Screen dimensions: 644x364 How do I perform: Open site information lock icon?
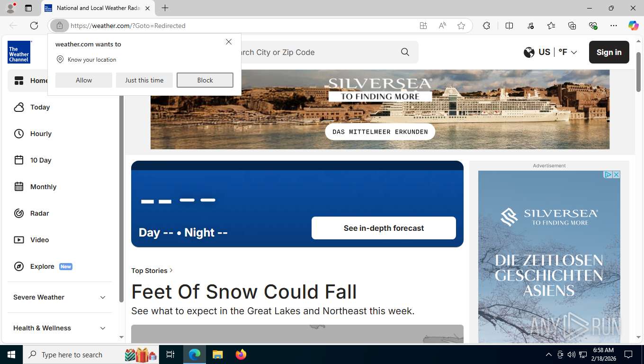pyautogui.click(x=60, y=26)
